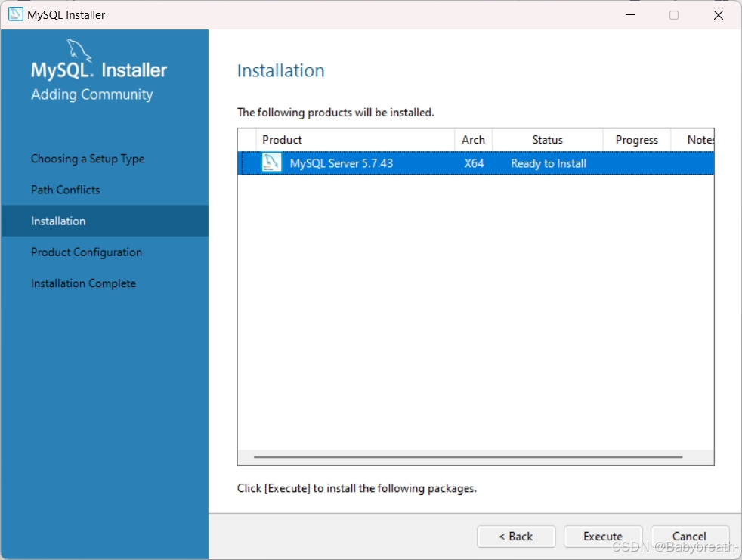
Task: Open the Installation Complete step
Action: coord(83,283)
